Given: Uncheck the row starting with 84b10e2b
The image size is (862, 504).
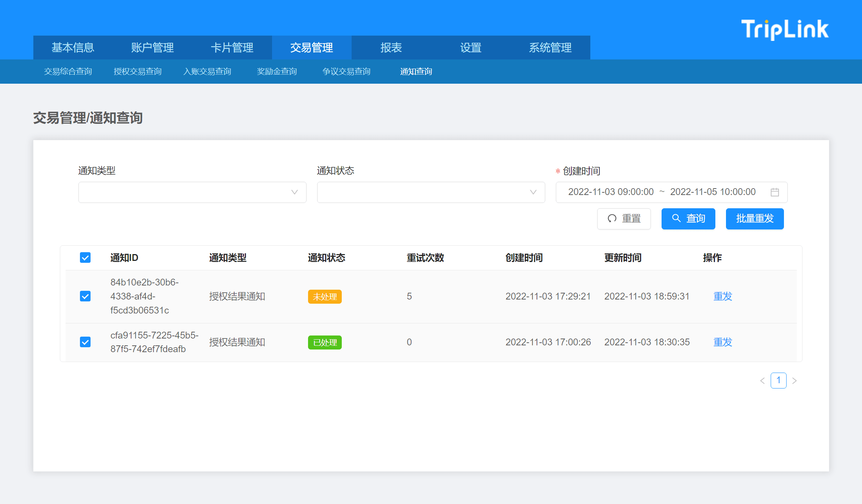Looking at the screenshot, I should click(x=85, y=296).
